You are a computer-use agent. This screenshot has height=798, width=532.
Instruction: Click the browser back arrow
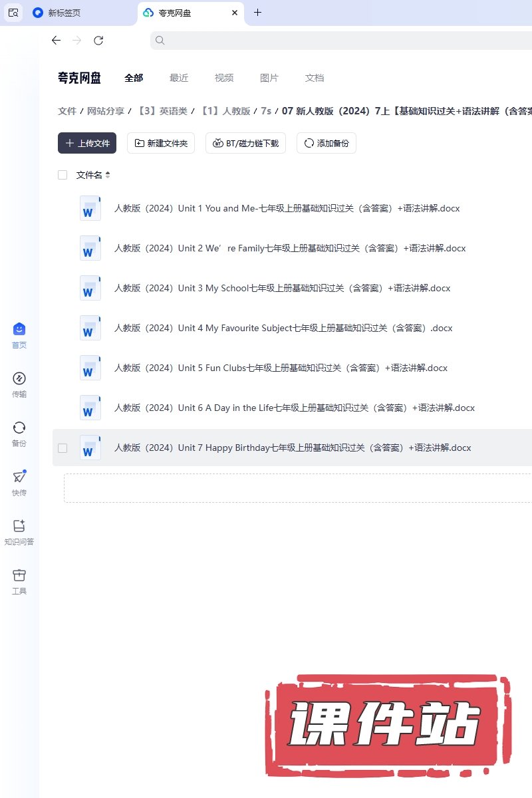click(x=56, y=41)
